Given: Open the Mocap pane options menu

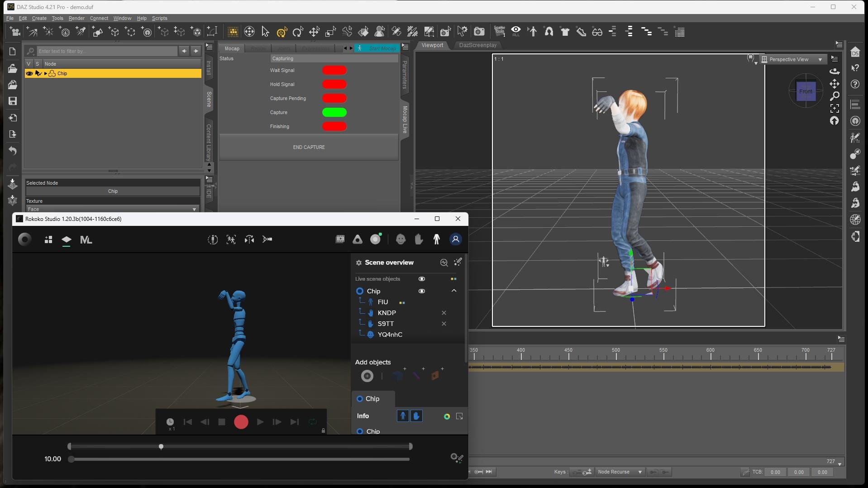Looking at the screenshot, I should (405, 47).
